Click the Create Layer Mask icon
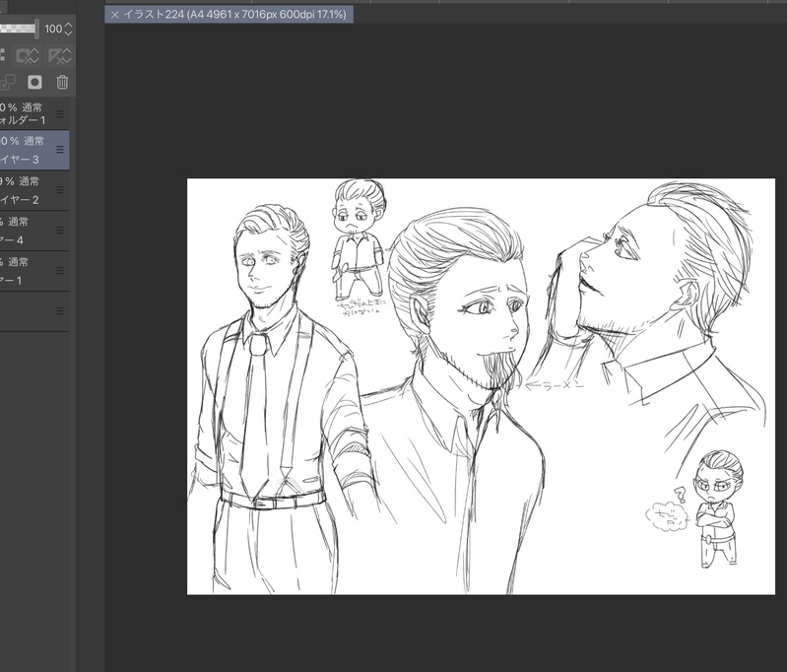The height and width of the screenshot is (672, 787). [34, 83]
